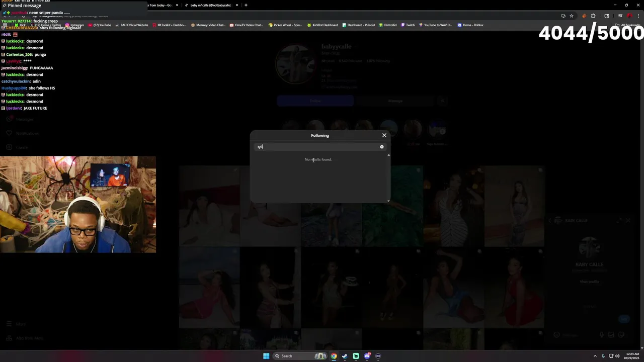Open the green Kick app taskbar icon
Viewport: 644px width, 362px height.
[356, 356]
